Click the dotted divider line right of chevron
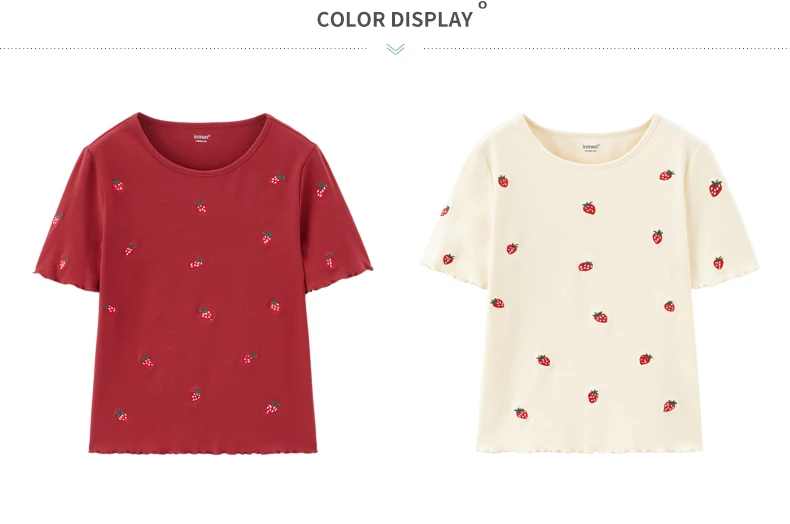 [607, 48]
